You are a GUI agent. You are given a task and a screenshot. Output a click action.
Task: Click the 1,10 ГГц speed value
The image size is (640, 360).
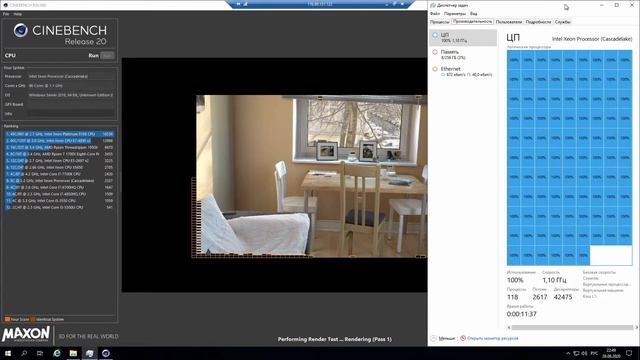(x=554, y=280)
